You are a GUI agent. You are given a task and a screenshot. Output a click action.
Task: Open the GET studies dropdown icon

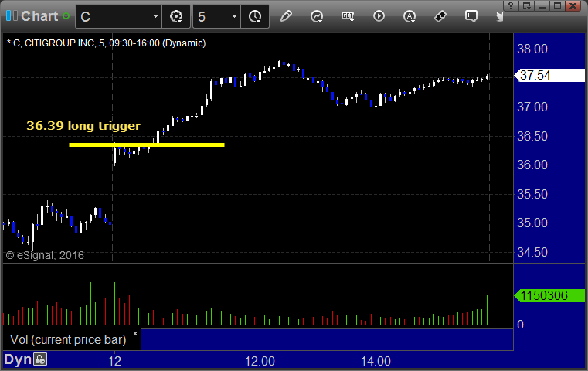coord(348,16)
